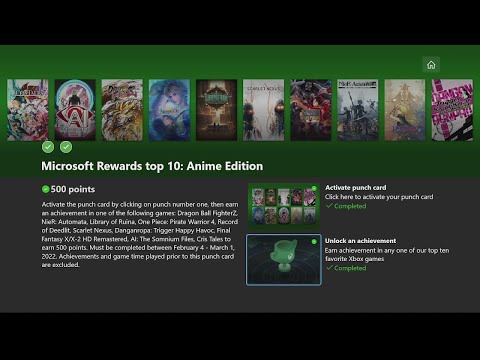The image size is (480, 360).
Task: Select the 'Unlock an achievement' heading
Action: [361, 241]
